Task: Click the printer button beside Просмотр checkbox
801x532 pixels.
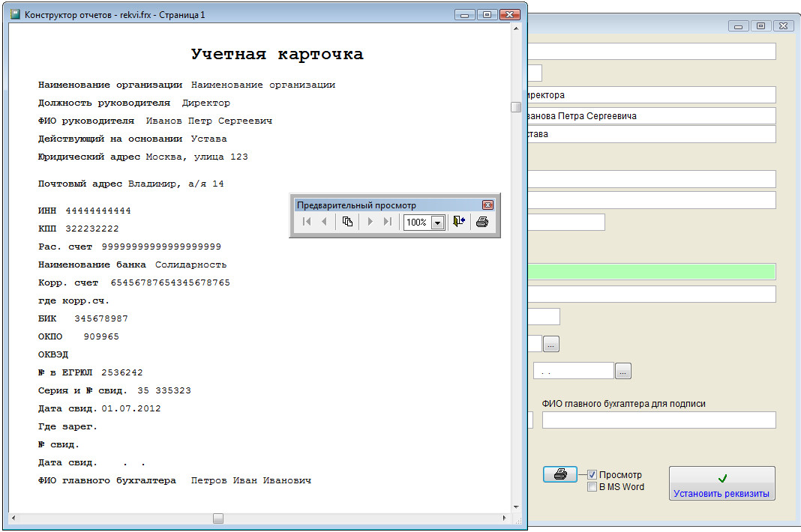Action: (560, 474)
